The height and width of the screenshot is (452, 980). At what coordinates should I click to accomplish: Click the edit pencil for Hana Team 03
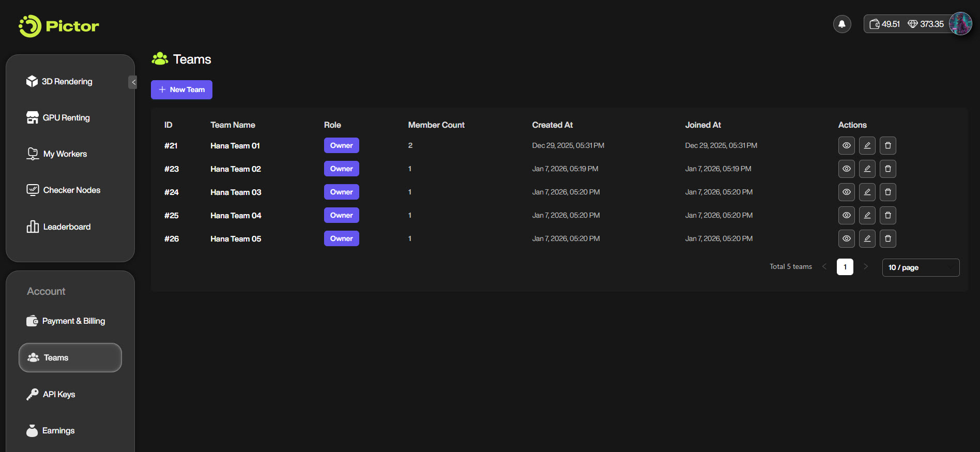[867, 192]
